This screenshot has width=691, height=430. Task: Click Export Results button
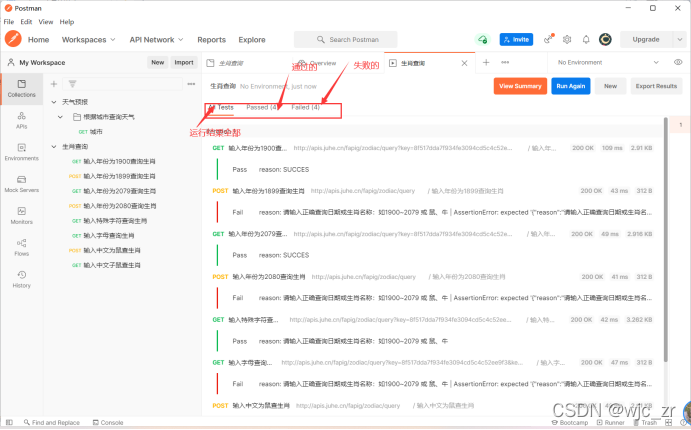pos(656,86)
